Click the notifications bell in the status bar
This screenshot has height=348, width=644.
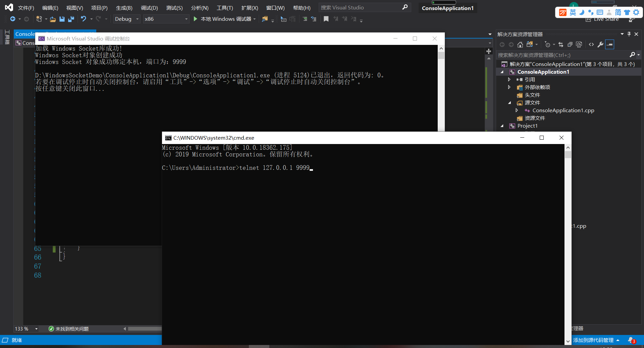tap(631, 340)
